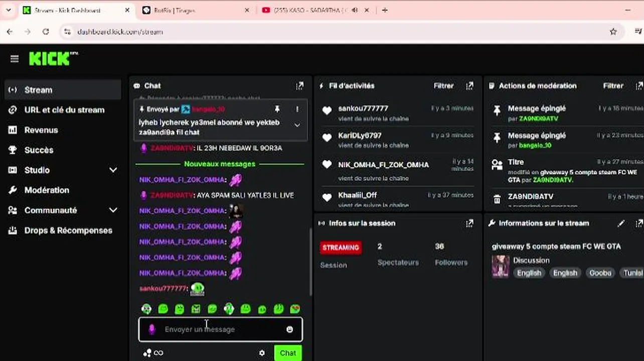644x361 pixels.
Task: Click the red STREAMING badge
Action: click(341, 247)
